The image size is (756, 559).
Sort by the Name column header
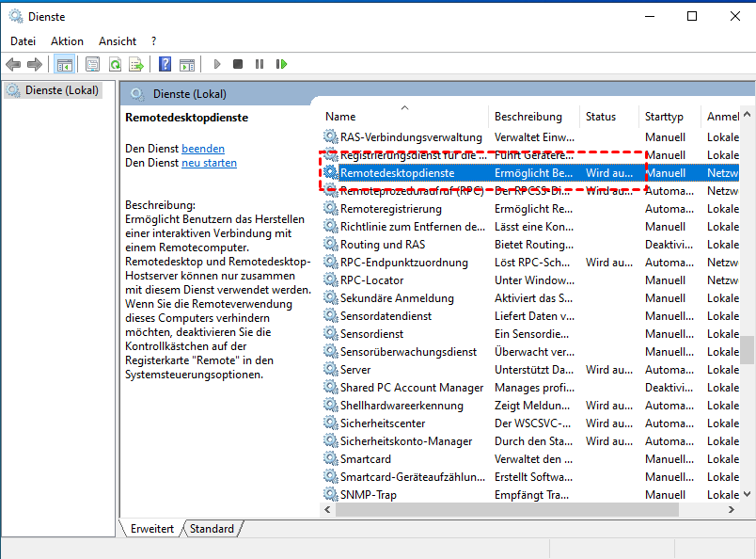(404, 117)
